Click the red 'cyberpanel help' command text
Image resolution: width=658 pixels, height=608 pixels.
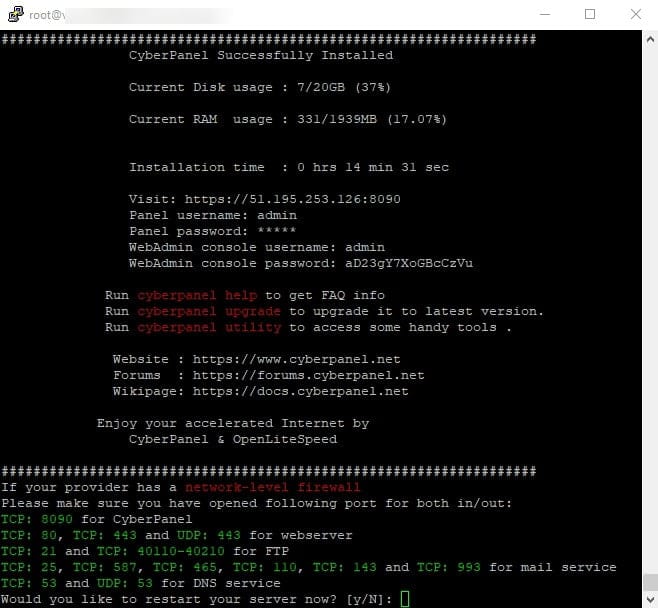(x=197, y=295)
